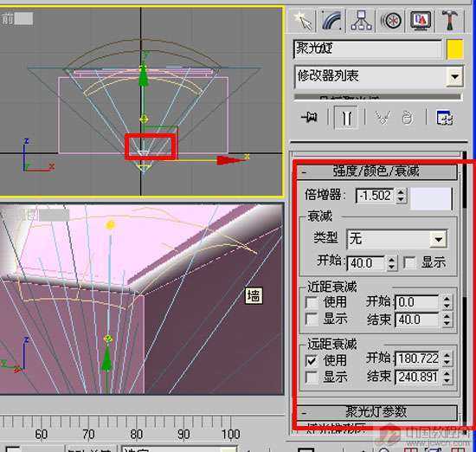Click the 墙 tooltip label in perspective viewport
The image size is (476, 452).
pyautogui.click(x=254, y=296)
